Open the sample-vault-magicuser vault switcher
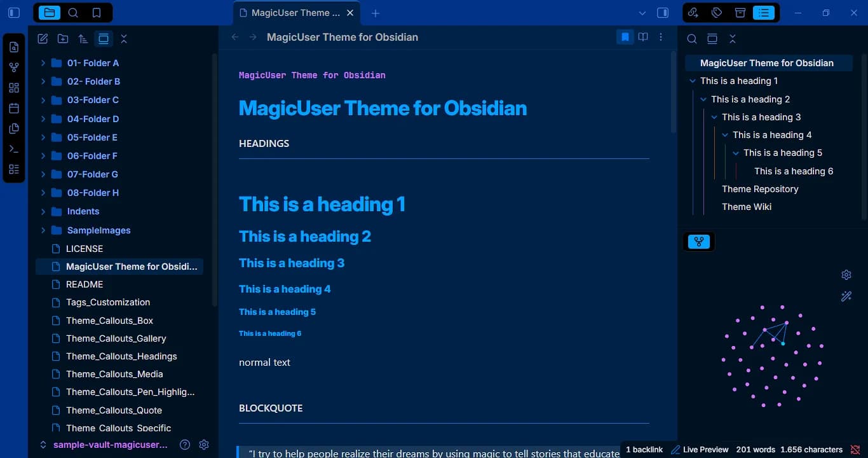Viewport: 868px width, 458px height. click(104, 445)
